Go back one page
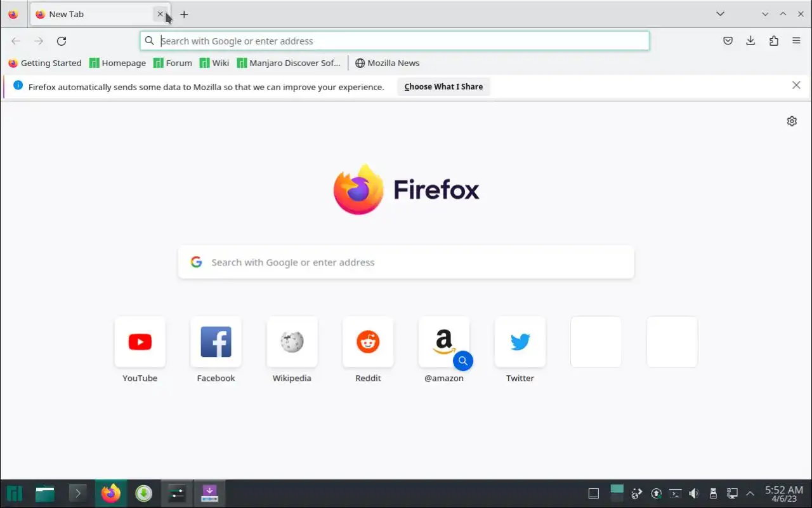812x508 pixels. (16, 41)
